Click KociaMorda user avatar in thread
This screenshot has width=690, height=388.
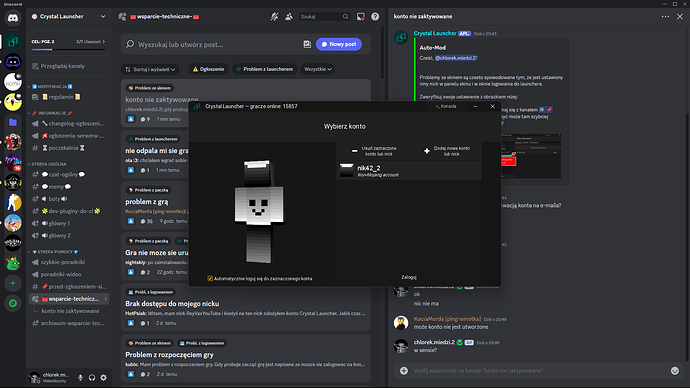click(x=400, y=322)
